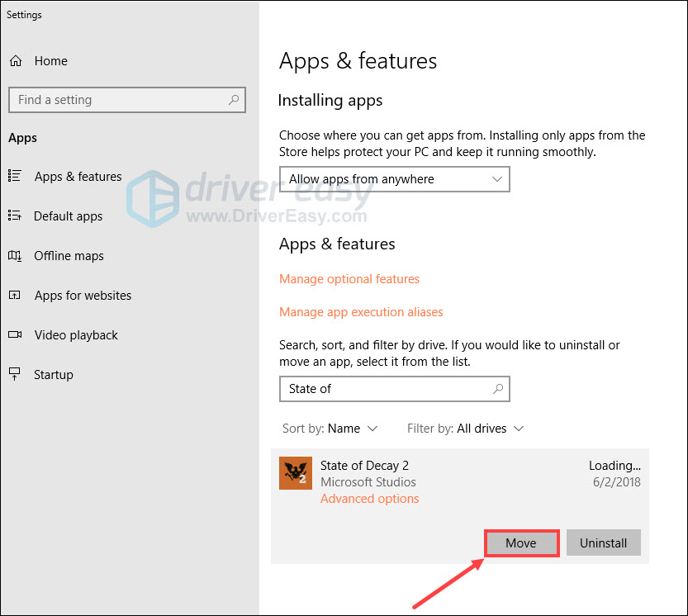688x616 pixels.
Task: Click the Video playback camera icon
Action: [x=15, y=335]
